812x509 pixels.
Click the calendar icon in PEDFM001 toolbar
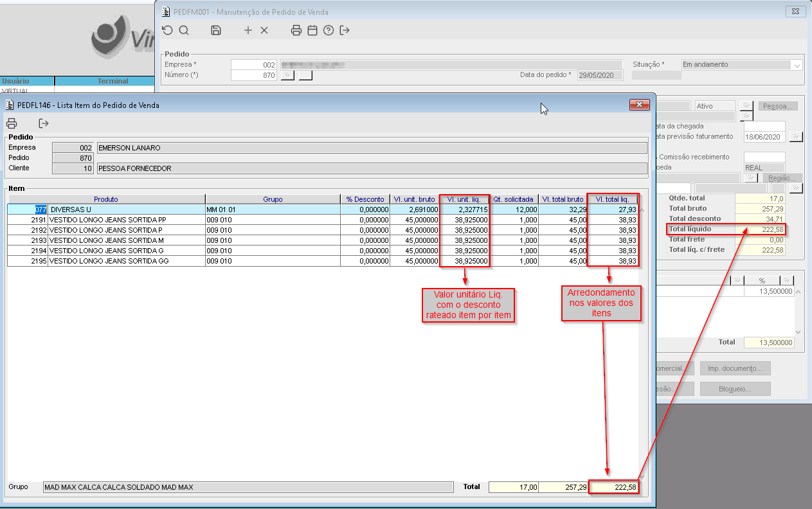312,30
